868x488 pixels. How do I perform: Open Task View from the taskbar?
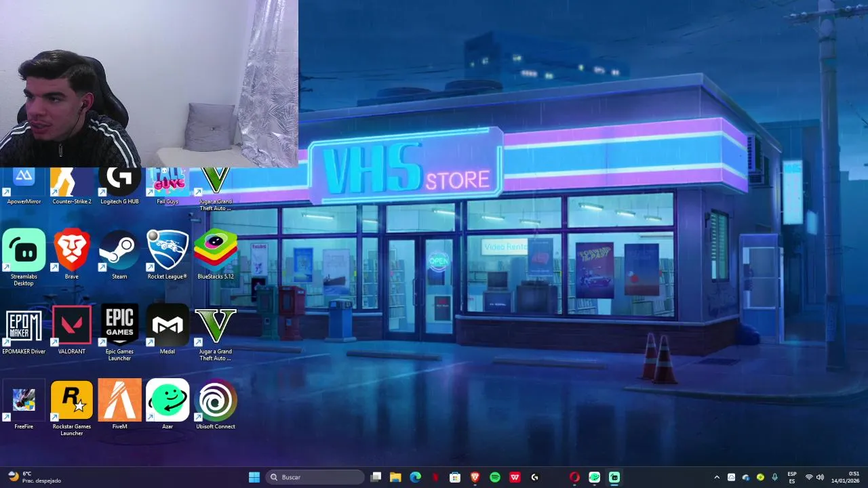(376, 477)
